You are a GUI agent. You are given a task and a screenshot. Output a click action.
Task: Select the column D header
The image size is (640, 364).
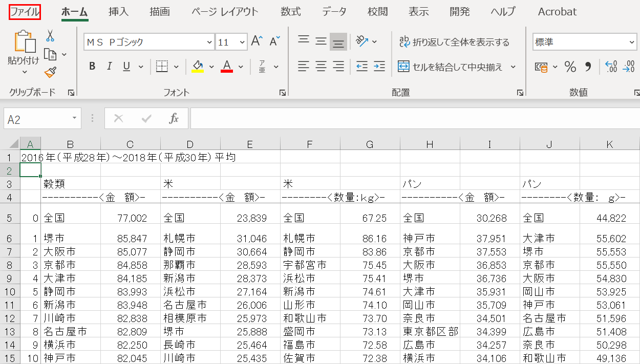pos(190,144)
